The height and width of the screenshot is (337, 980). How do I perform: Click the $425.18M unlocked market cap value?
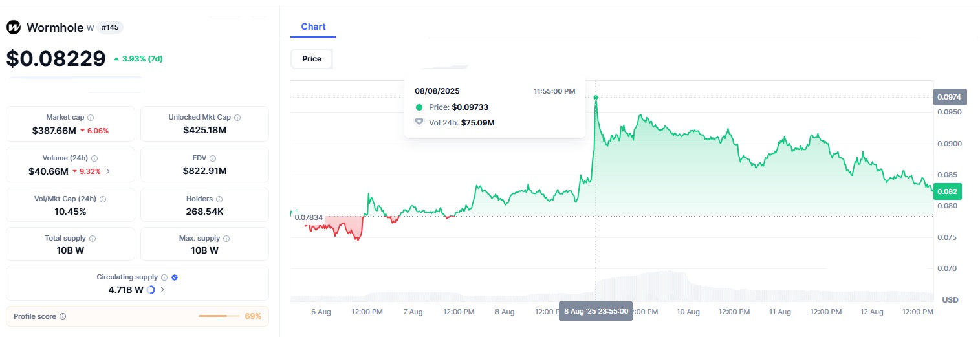coord(204,131)
